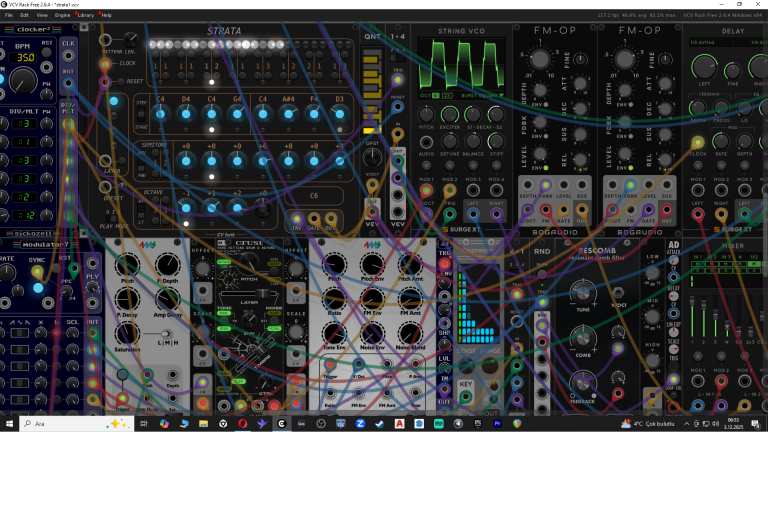Image resolution: width=768 pixels, height=518 pixels.
Task: Click Clocker RST button
Action: coord(47,52)
